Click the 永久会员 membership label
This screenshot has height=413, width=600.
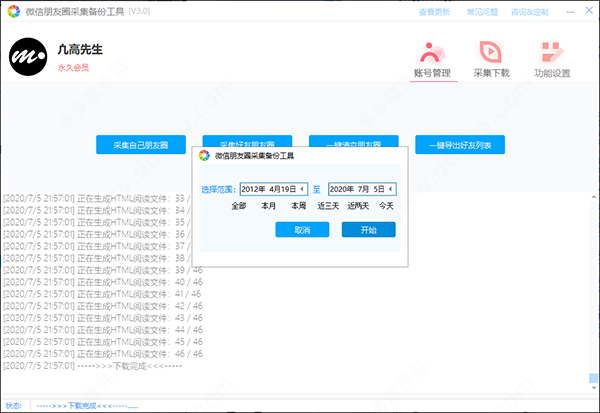coord(73,68)
